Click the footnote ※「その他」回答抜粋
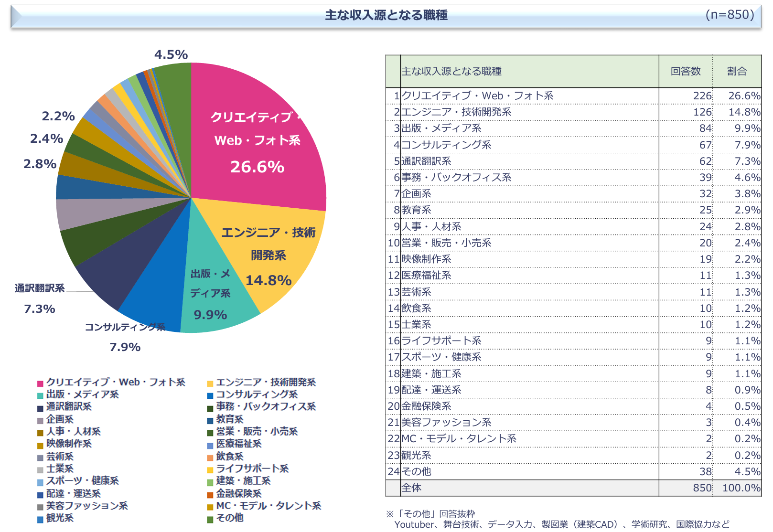The height and width of the screenshot is (532, 773). (x=430, y=514)
